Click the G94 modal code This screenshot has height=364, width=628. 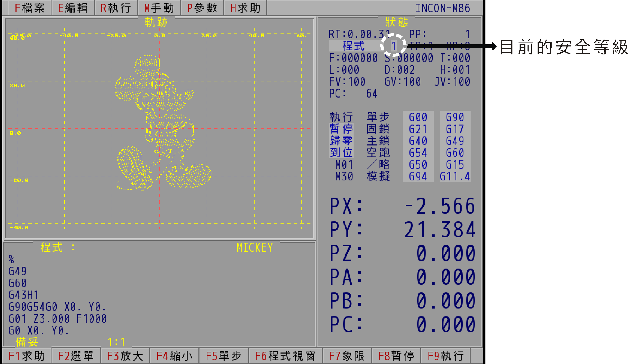(x=418, y=176)
